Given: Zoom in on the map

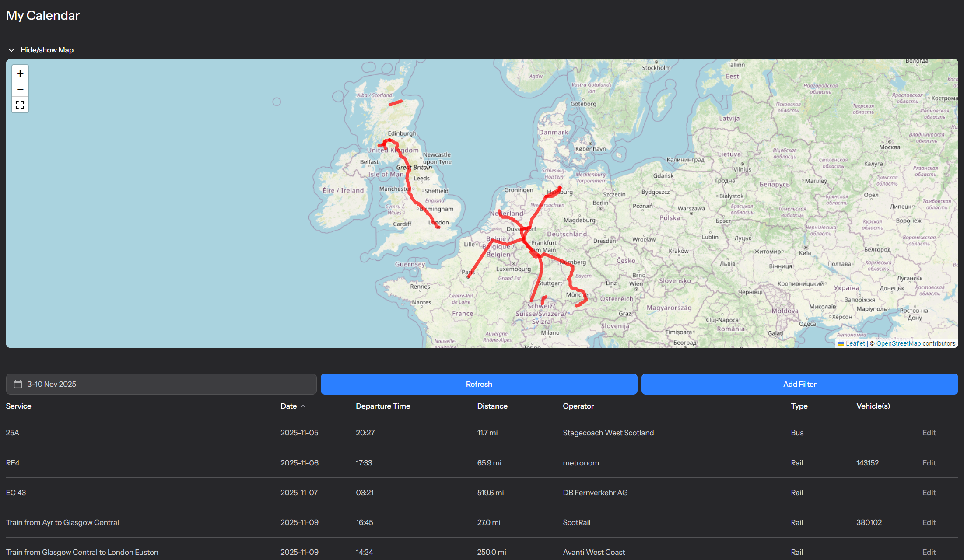Looking at the screenshot, I should click(x=20, y=73).
